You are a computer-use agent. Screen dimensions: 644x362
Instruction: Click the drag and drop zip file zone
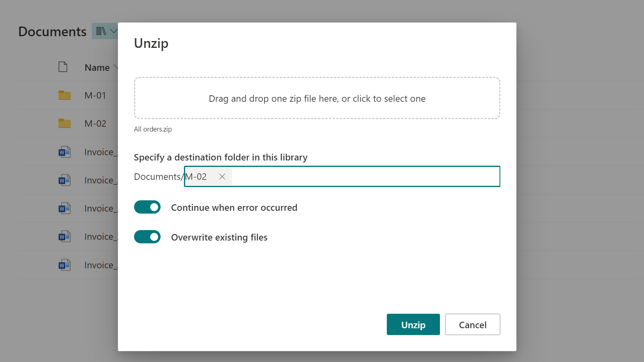pyautogui.click(x=317, y=98)
